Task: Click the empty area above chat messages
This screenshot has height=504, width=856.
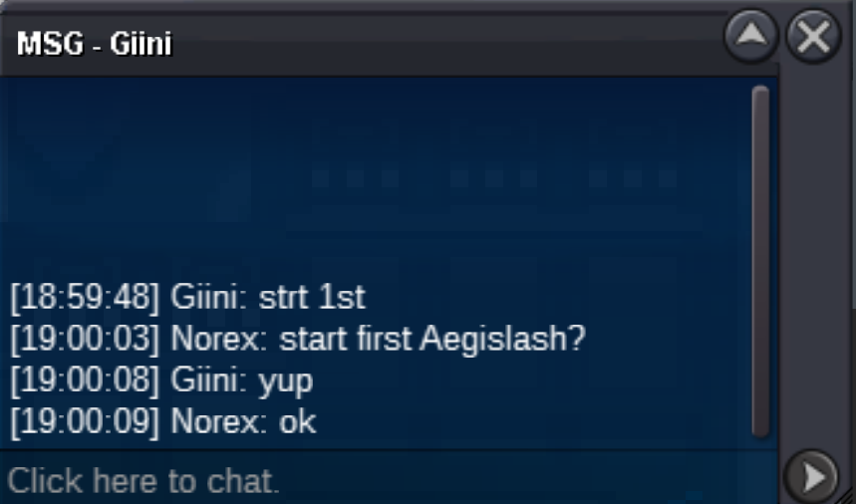Action: [x=377, y=177]
